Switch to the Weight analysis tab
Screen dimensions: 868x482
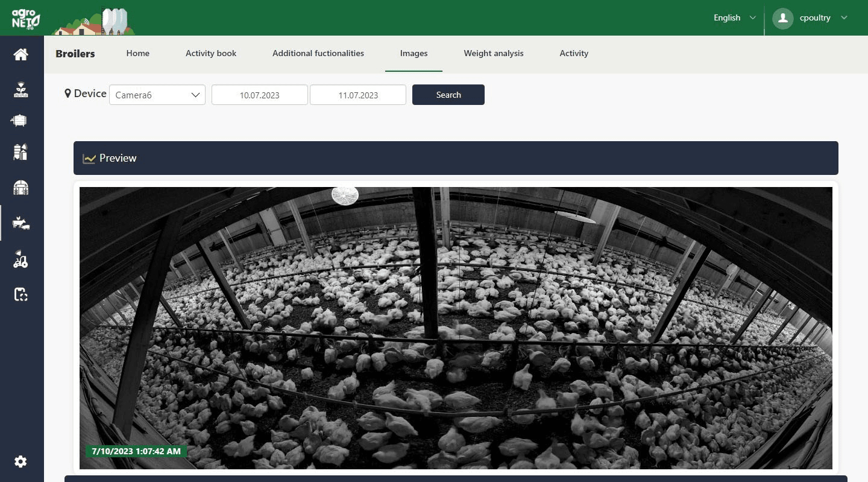pos(493,53)
